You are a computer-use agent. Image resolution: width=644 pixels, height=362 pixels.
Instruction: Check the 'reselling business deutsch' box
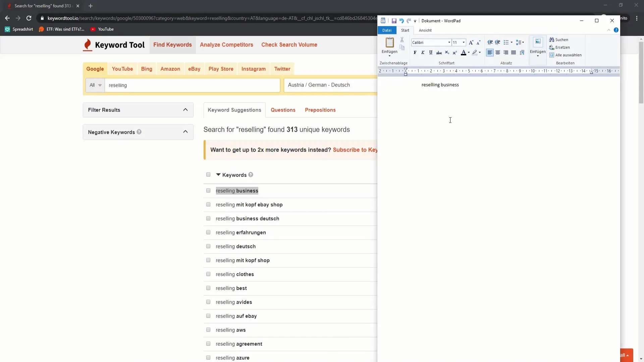[x=208, y=218]
